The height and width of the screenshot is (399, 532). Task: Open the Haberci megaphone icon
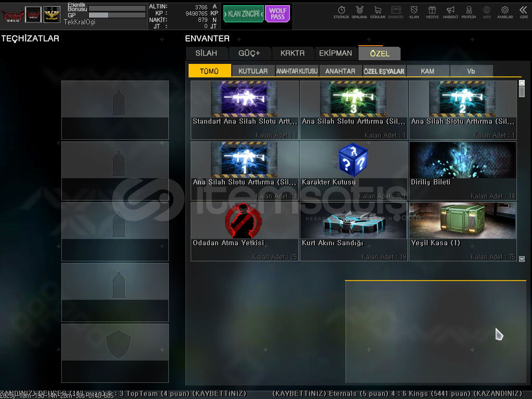450,12
